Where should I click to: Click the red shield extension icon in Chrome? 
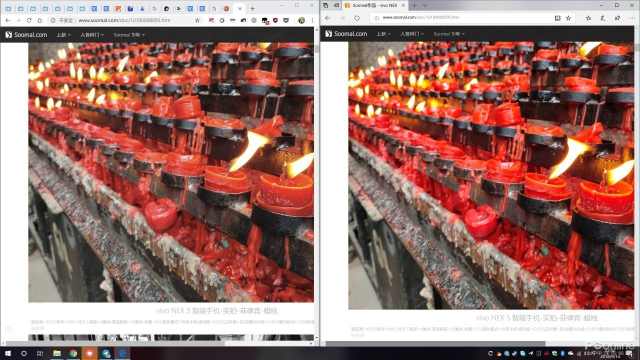coord(276,20)
